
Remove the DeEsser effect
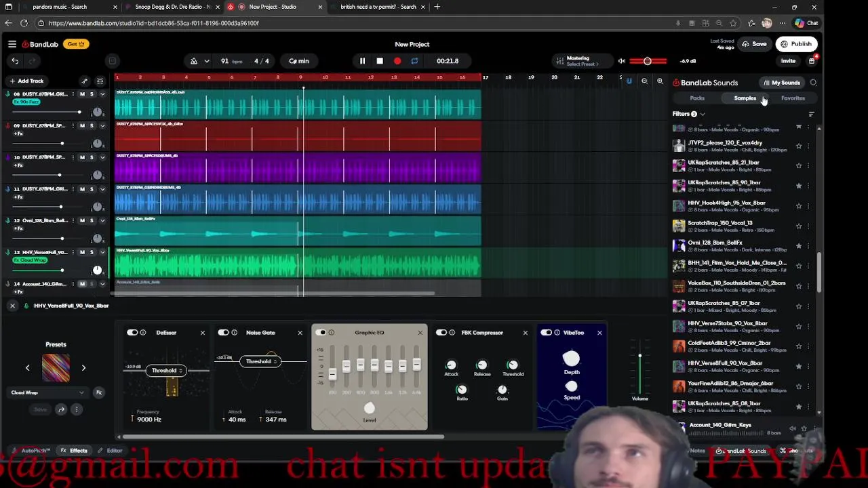point(202,333)
